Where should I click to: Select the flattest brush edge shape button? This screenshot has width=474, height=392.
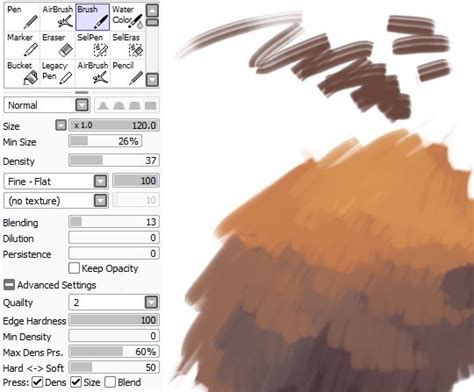click(x=151, y=106)
